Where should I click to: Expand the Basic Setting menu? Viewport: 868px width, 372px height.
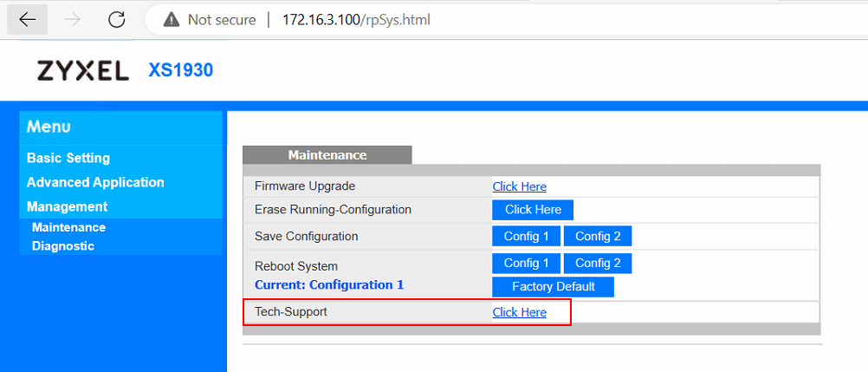click(68, 158)
